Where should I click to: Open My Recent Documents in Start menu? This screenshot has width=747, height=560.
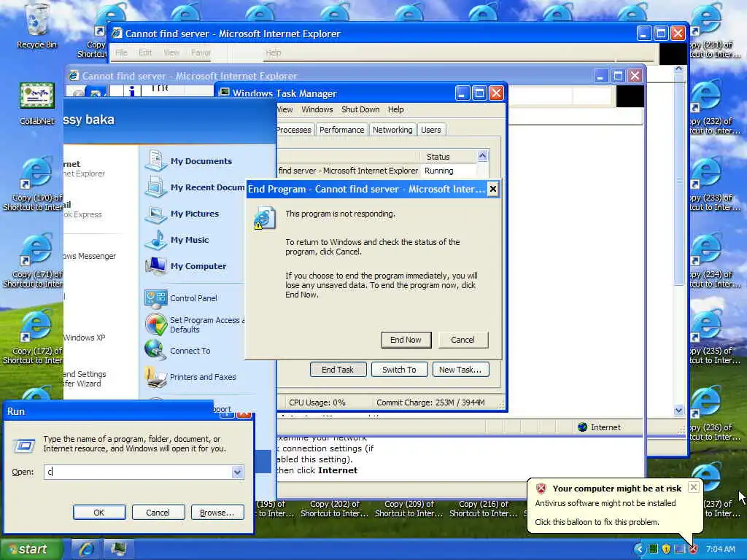pos(194,187)
